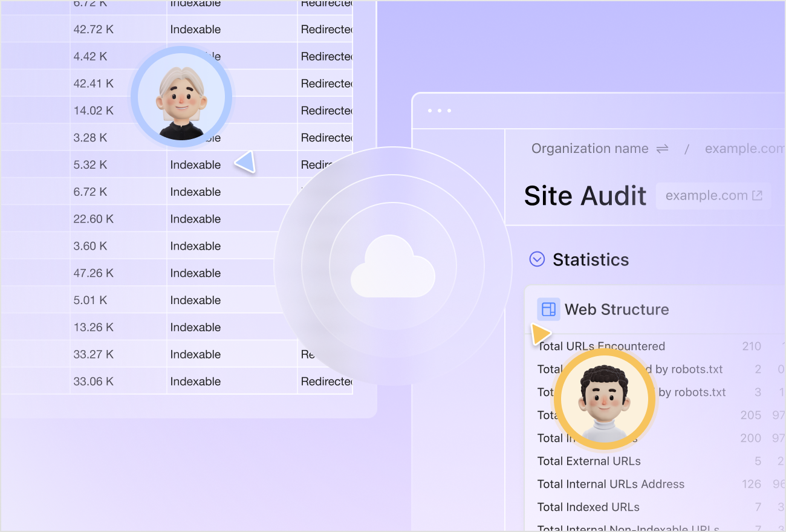The image size is (786, 532).
Task: Click the organization switch arrows icon
Action: (x=663, y=149)
